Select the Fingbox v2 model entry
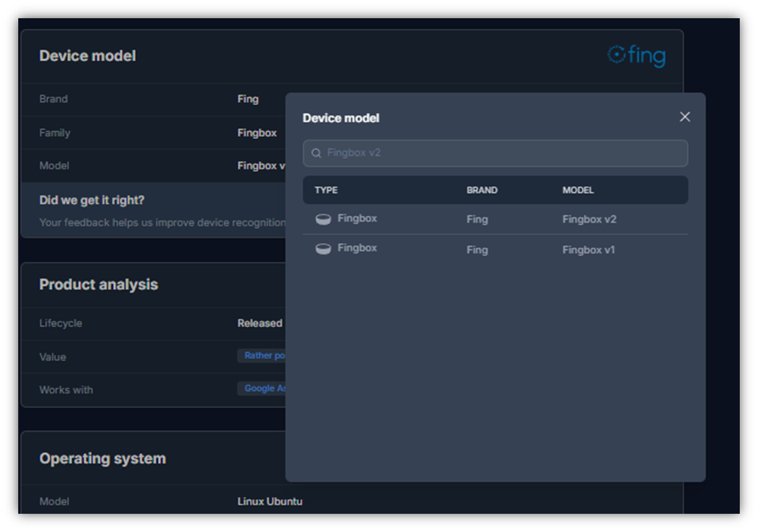The image size is (758, 532). (589, 220)
